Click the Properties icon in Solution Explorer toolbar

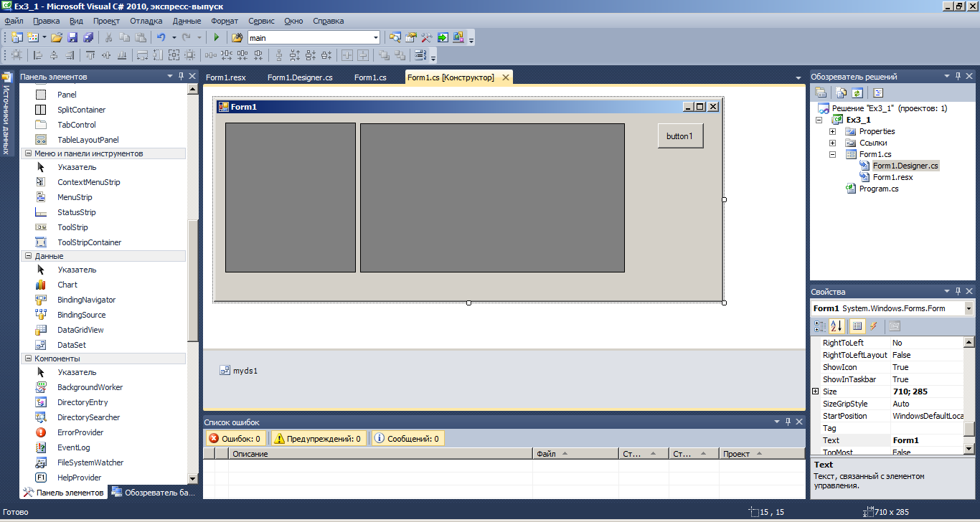click(x=821, y=92)
